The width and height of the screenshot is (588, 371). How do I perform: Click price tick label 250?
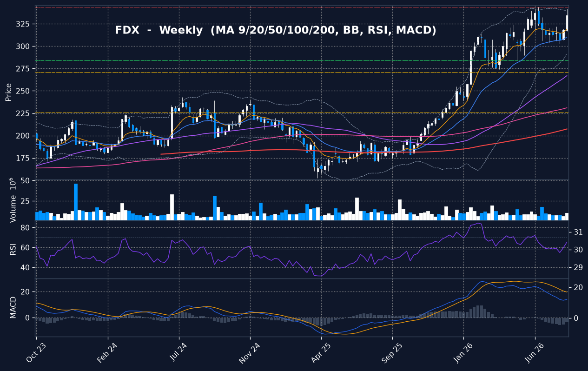coord(23,91)
